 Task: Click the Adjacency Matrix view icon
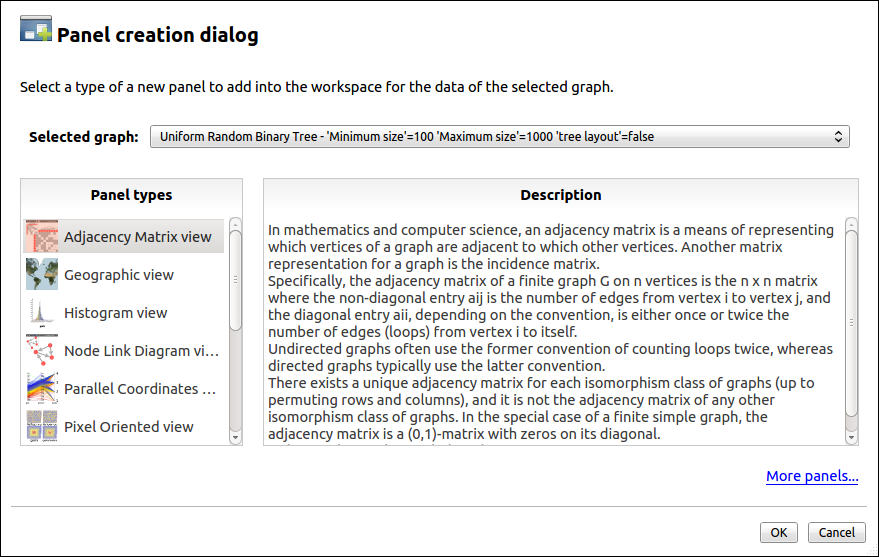coord(41,237)
